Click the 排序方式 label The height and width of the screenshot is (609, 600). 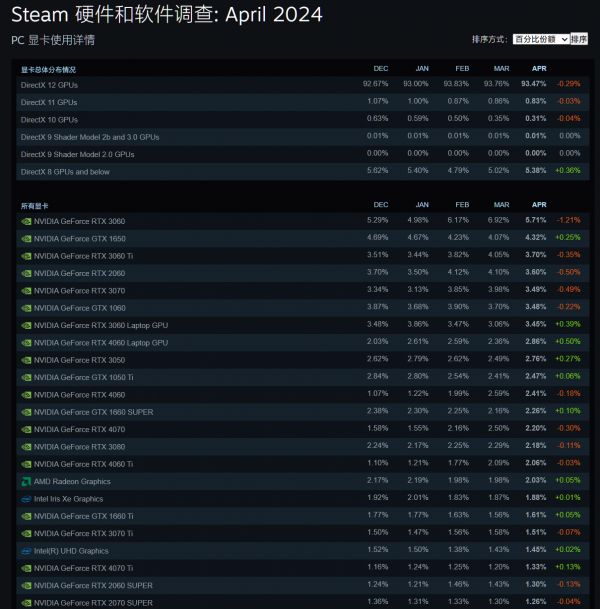(490, 39)
